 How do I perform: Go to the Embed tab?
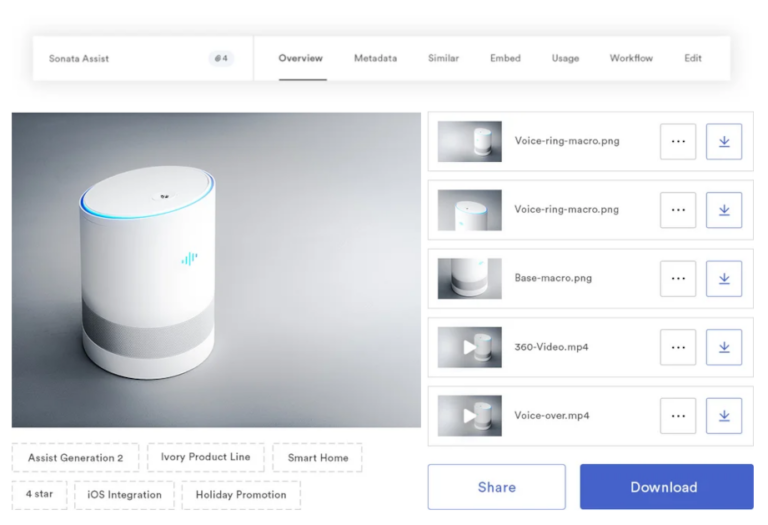(x=505, y=59)
